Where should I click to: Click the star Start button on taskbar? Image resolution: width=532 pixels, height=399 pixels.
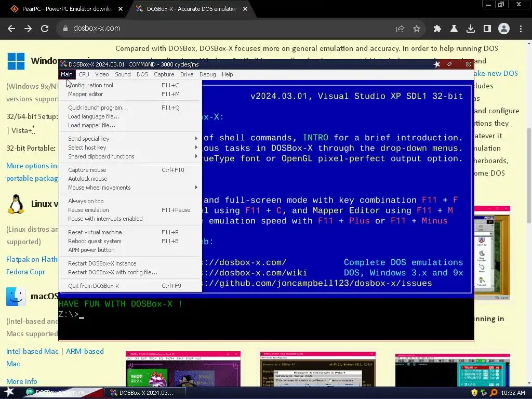pos(9,392)
